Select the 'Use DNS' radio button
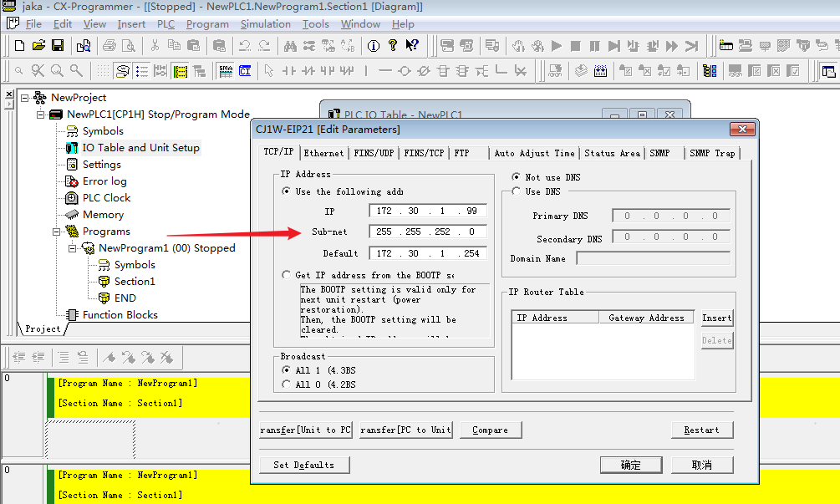The width and height of the screenshot is (840, 504). 516,191
